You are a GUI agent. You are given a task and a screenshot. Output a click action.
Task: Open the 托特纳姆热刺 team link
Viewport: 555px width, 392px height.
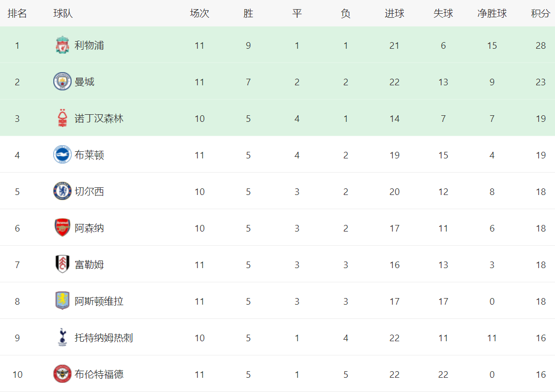point(104,338)
